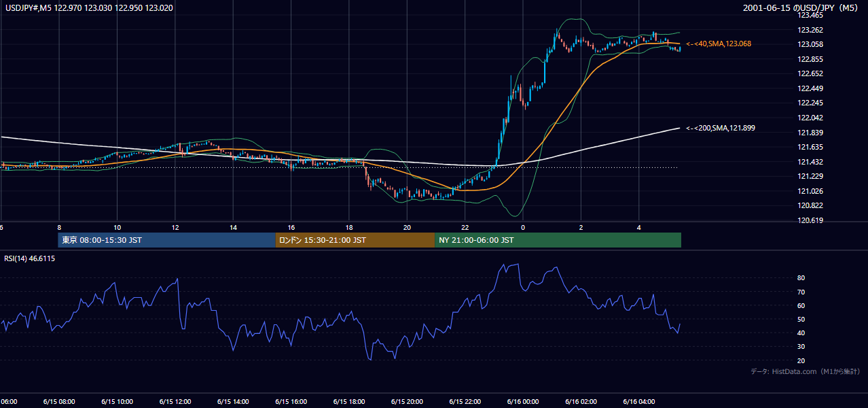Viewport: 868px width, 408px height.
Task: Click the 122.855 price axis label
Action: click(x=810, y=59)
